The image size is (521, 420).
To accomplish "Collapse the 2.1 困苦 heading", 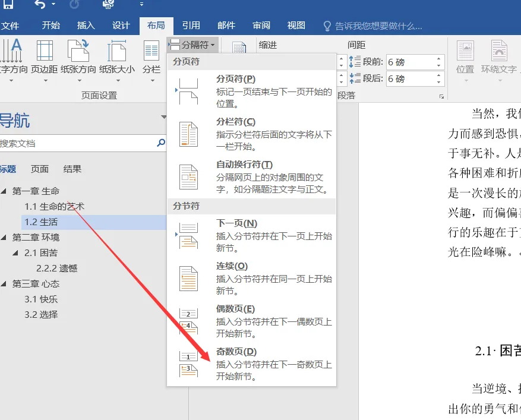I will click(17, 253).
